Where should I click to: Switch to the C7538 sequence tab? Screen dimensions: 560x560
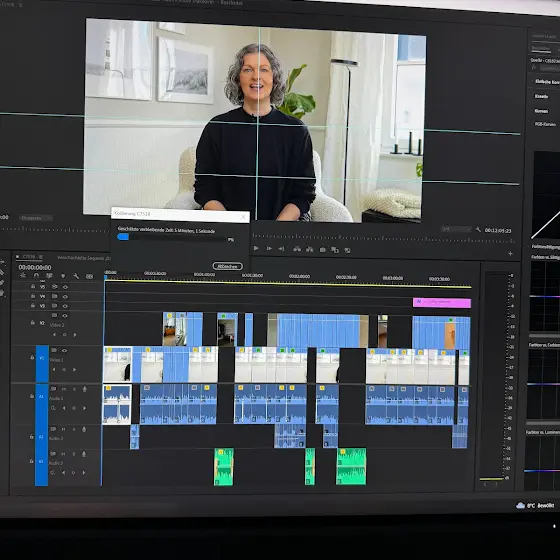click(x=29, y=256)
